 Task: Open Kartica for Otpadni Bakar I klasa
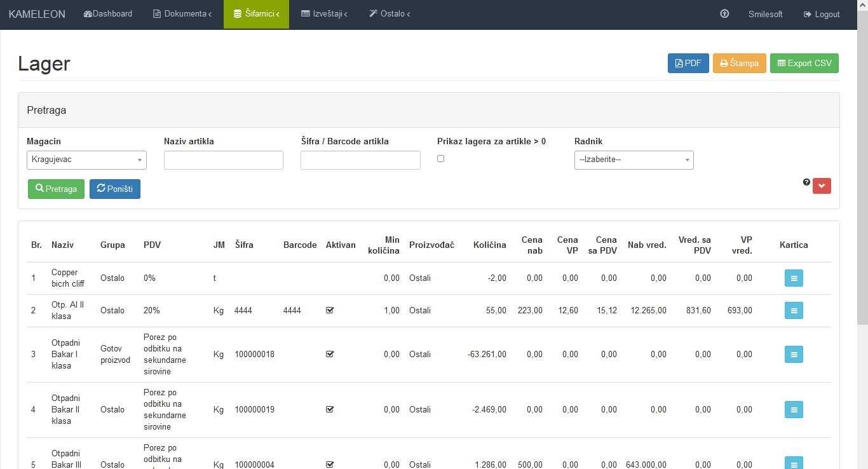pyautogui.click(x=794, y=355)
